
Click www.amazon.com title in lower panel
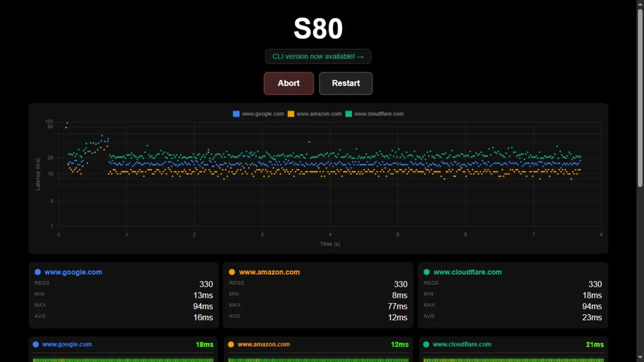click(264, 344)
